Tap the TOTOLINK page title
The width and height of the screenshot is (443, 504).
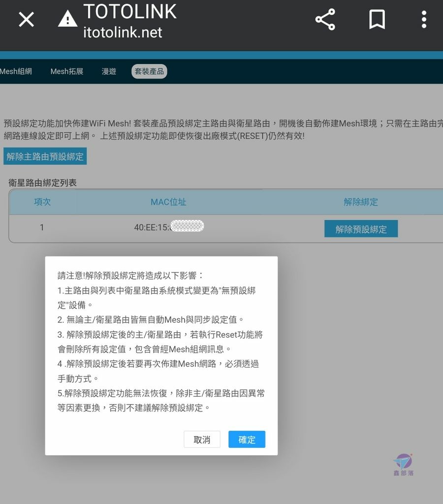tap(130, 12)
